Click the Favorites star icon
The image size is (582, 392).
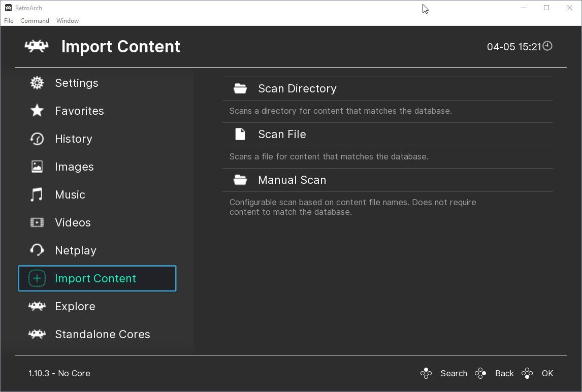coord(37,111)
